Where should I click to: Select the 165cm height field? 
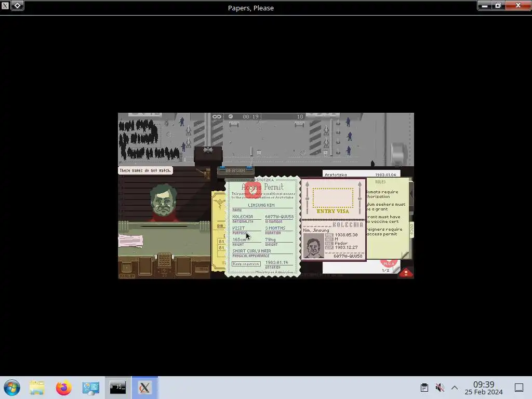pos(239,240)
